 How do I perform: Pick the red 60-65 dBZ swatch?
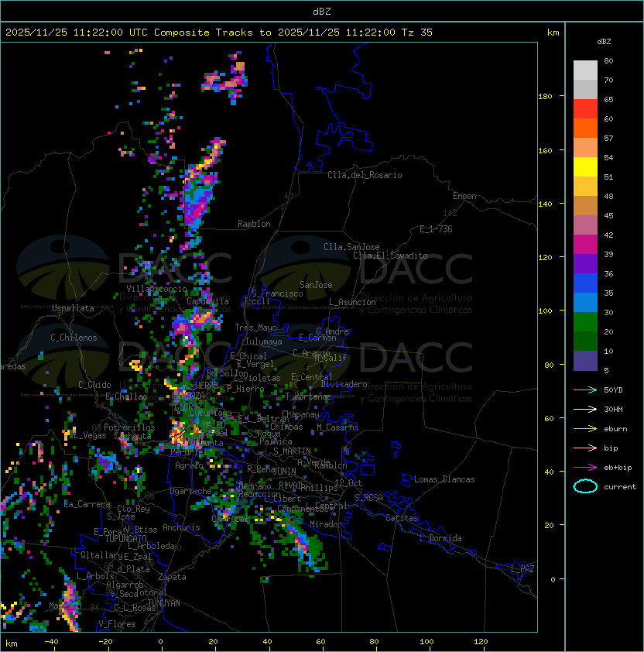585,109
